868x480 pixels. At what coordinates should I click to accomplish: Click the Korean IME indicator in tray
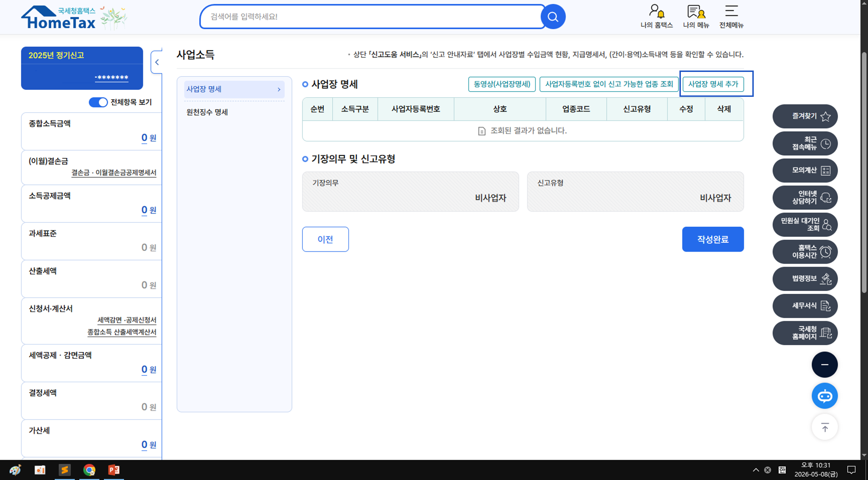pyautogui.click(x=782, y=470)
